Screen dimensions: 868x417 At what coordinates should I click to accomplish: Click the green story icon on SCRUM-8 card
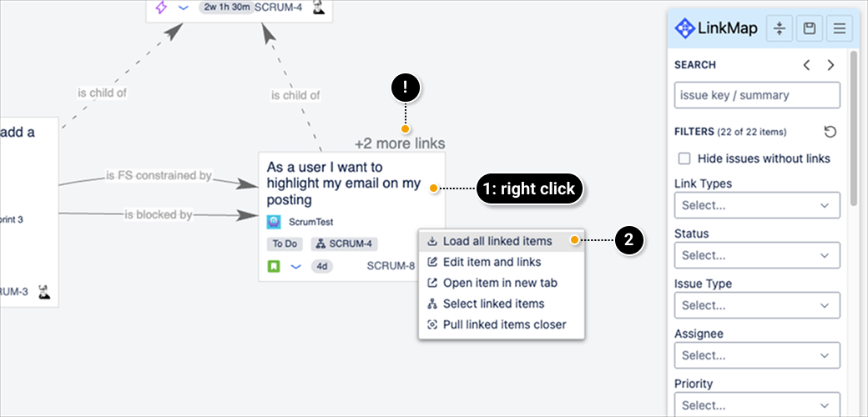coord(273,267)
